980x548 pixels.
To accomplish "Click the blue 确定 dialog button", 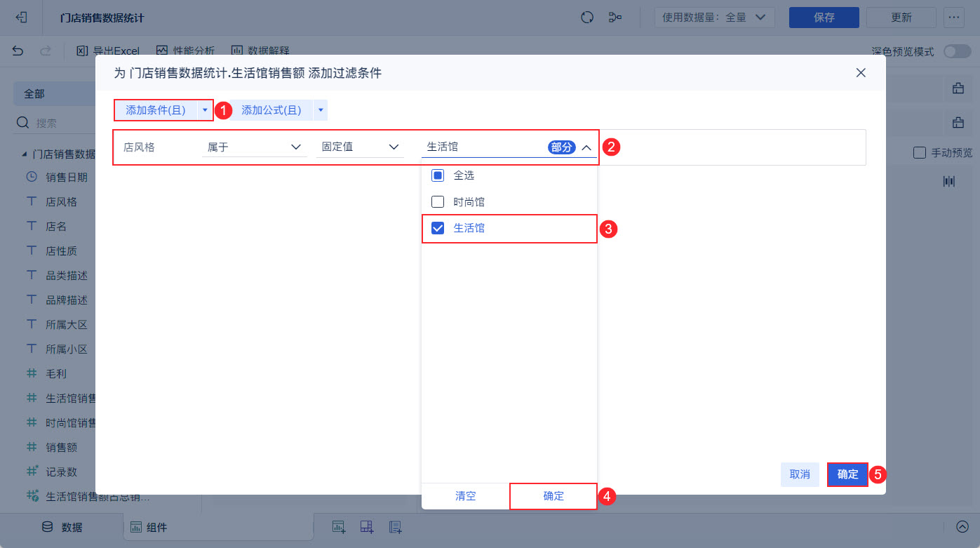I will click(847, 474).
